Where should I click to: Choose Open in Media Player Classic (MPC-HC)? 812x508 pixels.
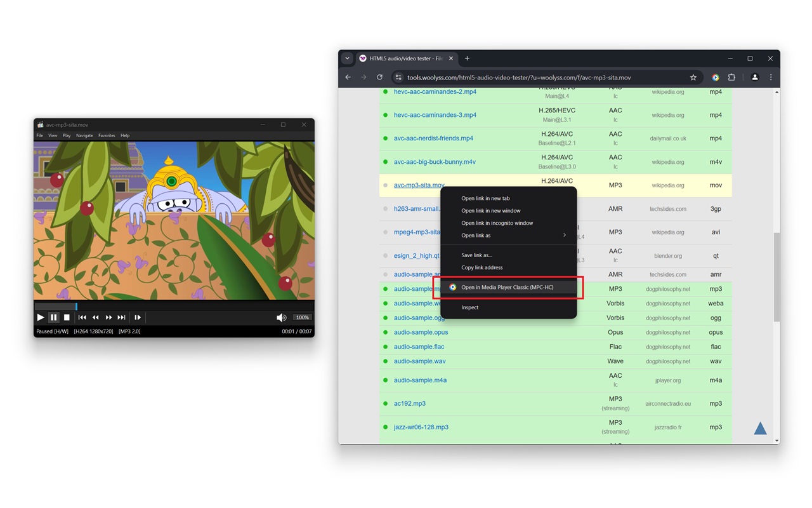(507, 287)
